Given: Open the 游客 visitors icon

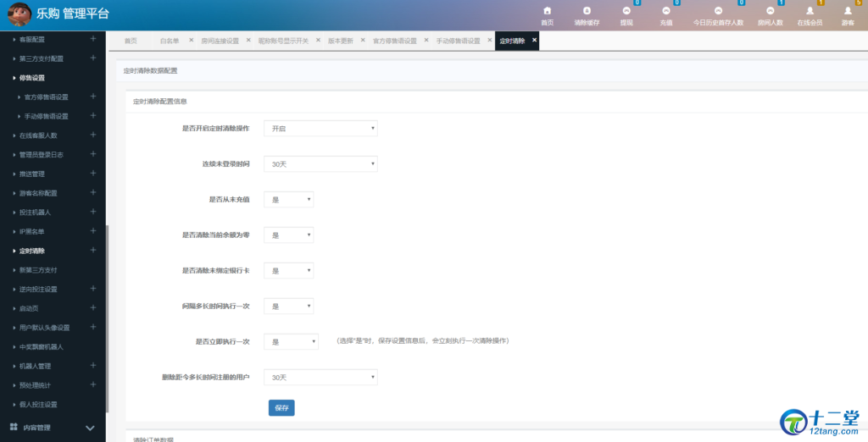Looking at the screenshot, I should [848, 10].
